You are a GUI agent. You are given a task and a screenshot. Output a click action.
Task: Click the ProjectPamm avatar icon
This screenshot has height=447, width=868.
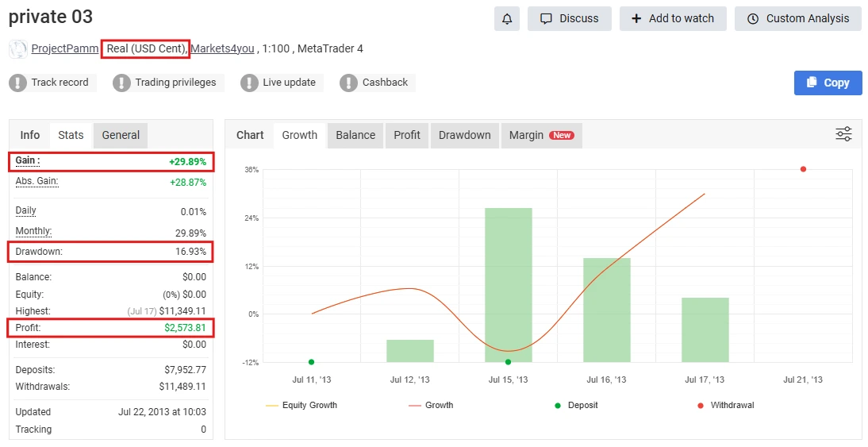[x=17, y=49]
